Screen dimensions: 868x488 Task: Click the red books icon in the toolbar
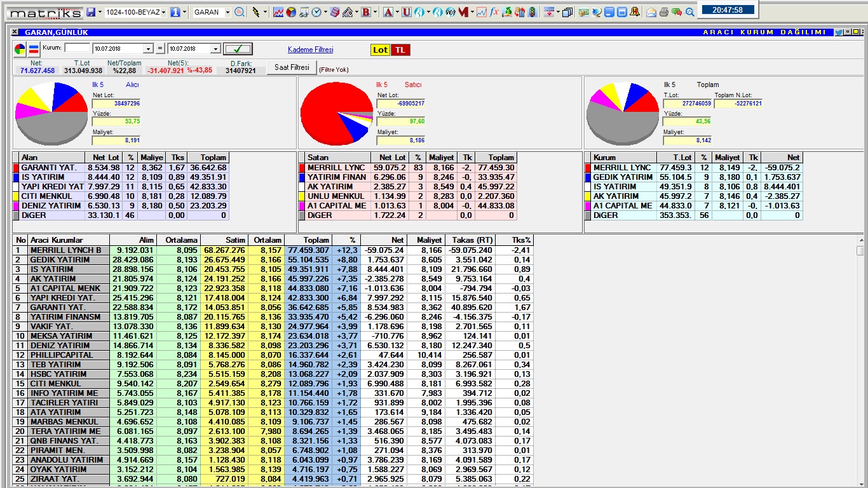tap(335, 12)
